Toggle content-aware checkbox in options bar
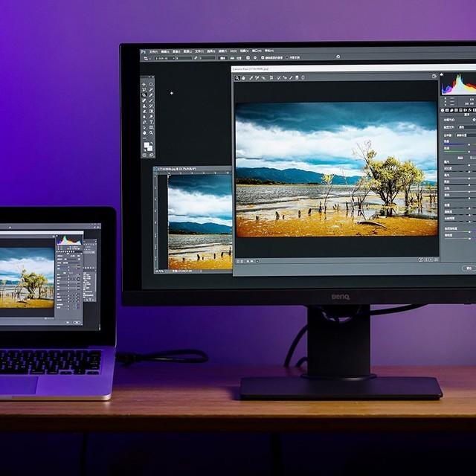476x476 pixels. (287, 57)
